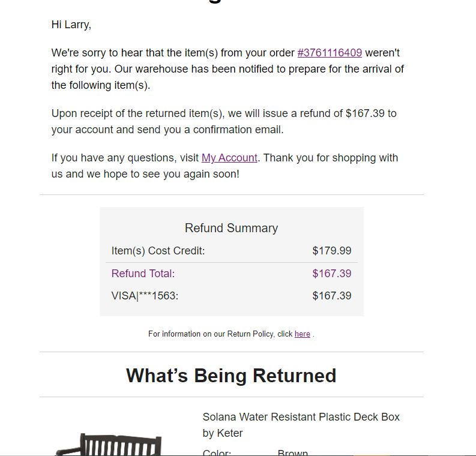
Task: Select the VISA|***1563 payment label
Action: coord(145,296)
